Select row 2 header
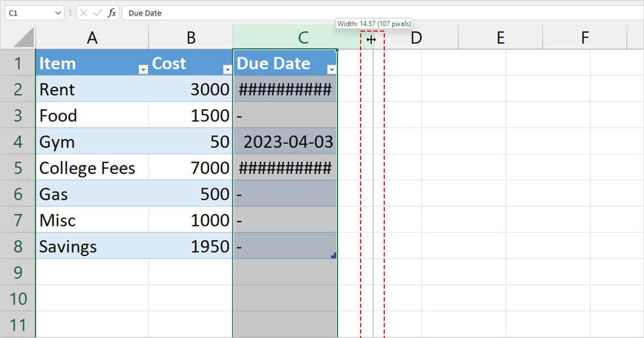The width and height of the screenshot is (644, 338). pos(18,89)
